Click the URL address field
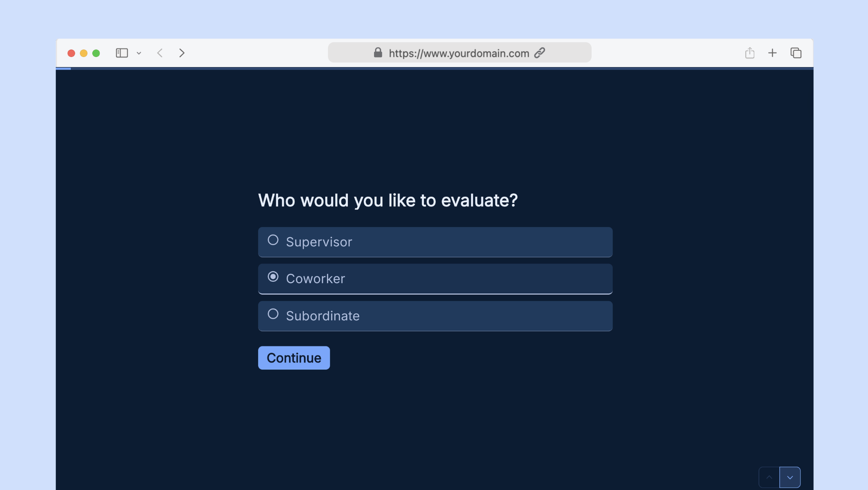 click(459, 53)
